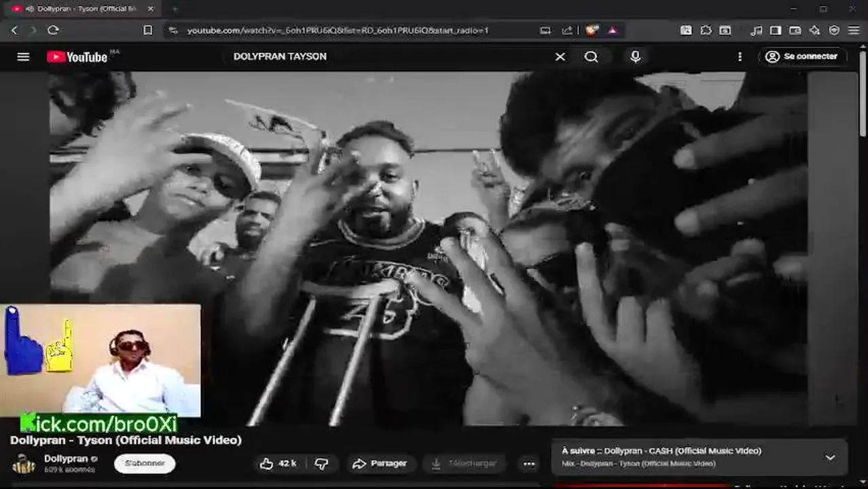This screenshot has width=868, height=489.
Task: Bookmark this page using bookmark icon
Action: [x=147, y=30]
